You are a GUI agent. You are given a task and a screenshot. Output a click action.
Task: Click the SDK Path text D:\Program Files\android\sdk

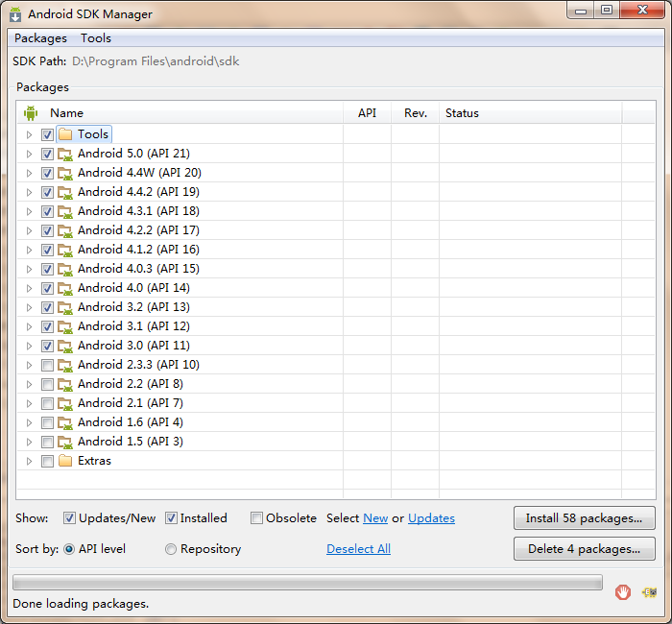click(x=156, y=61)
